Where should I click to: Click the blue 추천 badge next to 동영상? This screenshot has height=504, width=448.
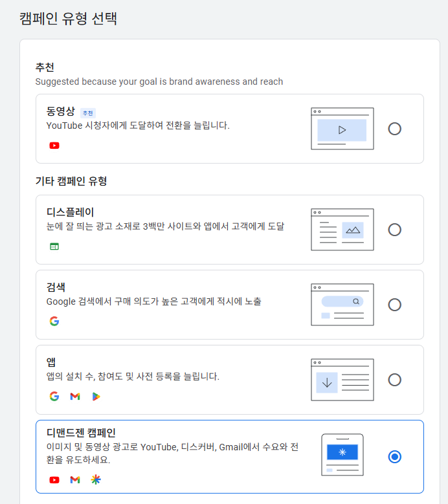click(88, 113)
